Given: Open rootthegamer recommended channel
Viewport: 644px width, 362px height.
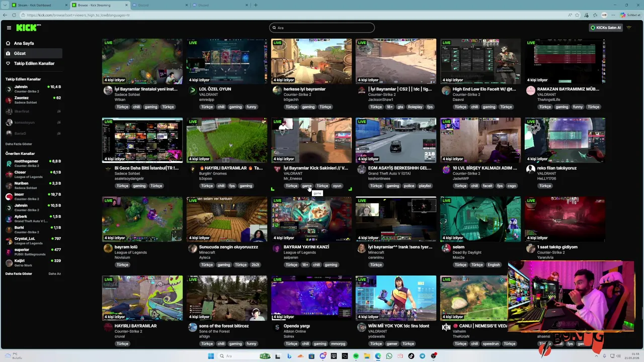Looking at the screenshot, I should click(x=33, y=163).
